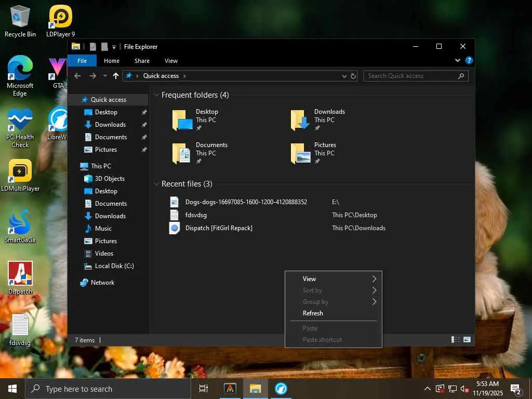Viewport: 532px width, 399px height.
Task: Open Task View from the taskbar
Action: 204,389
